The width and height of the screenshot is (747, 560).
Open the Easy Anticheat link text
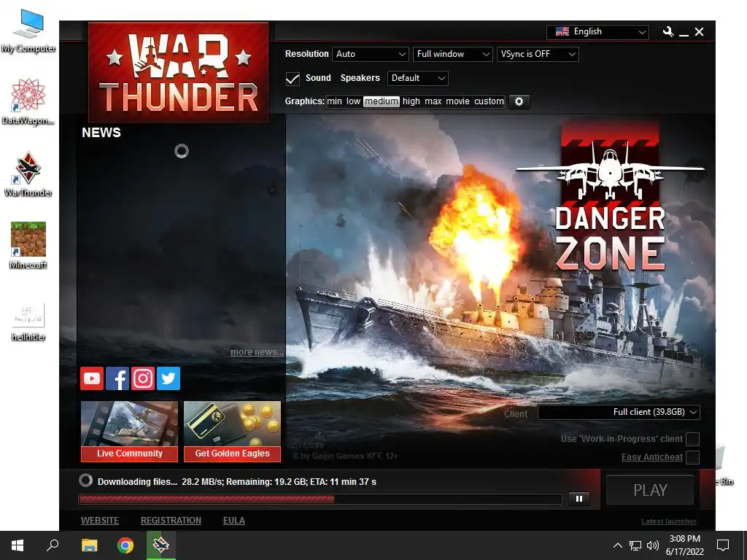tap(651, 457)
